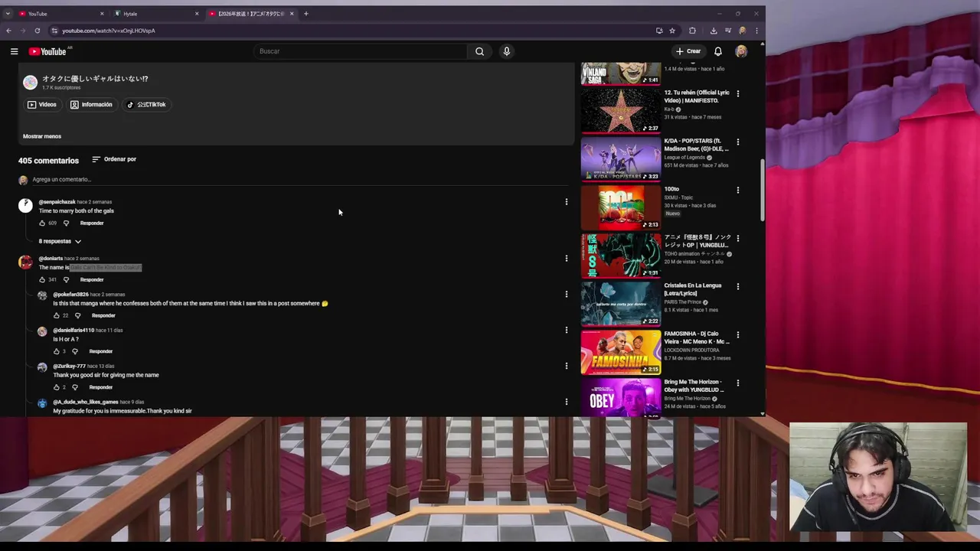Open @Zurikay-777 reply options menu
Image resolution: width=980 pixels, height=551 pixels.
coord(567,367)
